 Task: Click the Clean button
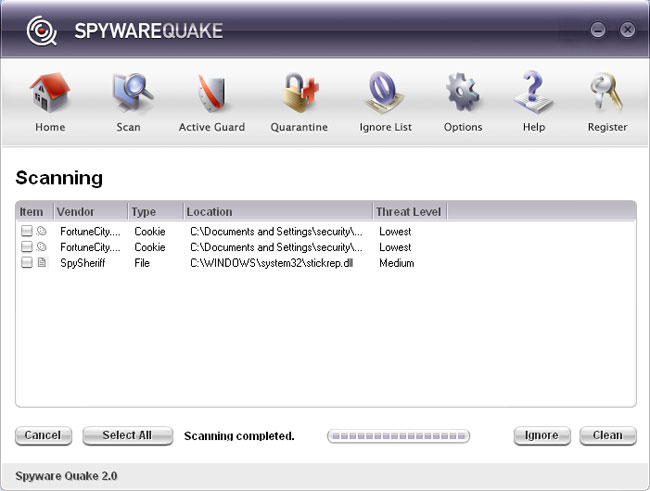pos(608,435)
